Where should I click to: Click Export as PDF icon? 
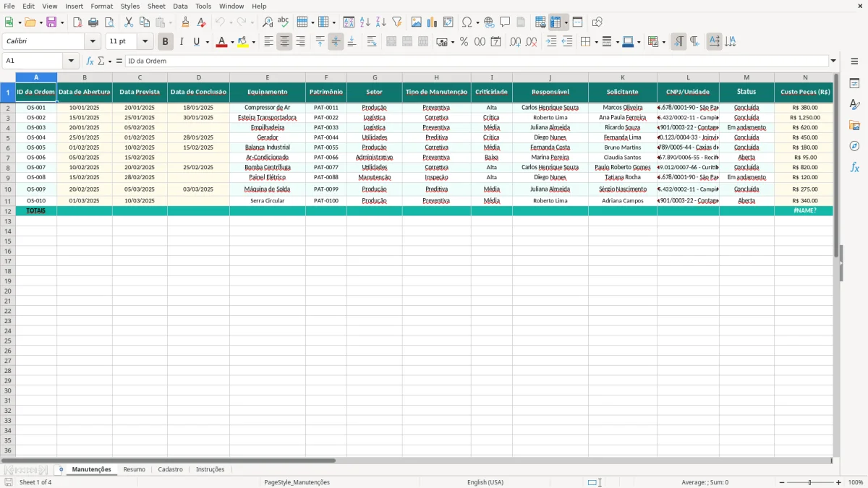[x=77, y=22]
